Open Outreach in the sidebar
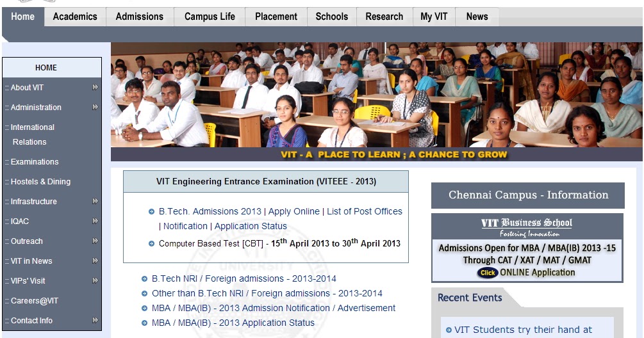This screenshot has height=338, width=644. 27,241
